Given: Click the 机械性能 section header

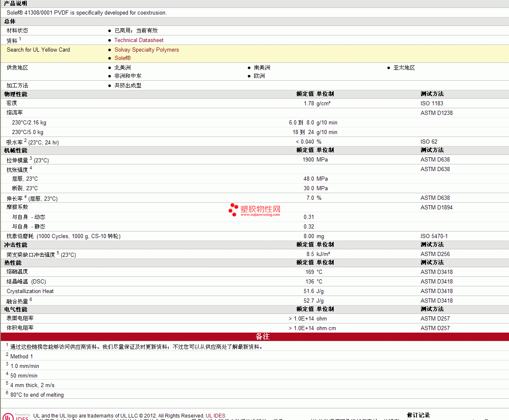Looking at the screenshot, I should (16, 151).
